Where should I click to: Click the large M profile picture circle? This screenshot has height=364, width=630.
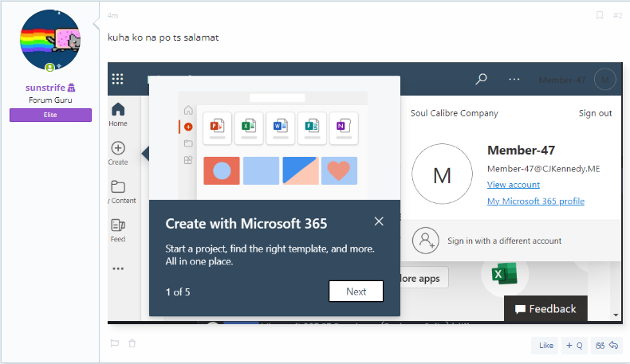coord(442,174)
